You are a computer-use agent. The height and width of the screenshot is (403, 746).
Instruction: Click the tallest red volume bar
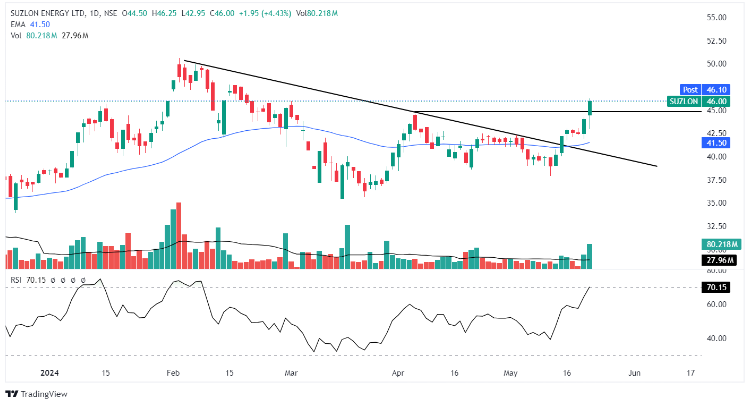pyautogui.click(x=178, y=235)
